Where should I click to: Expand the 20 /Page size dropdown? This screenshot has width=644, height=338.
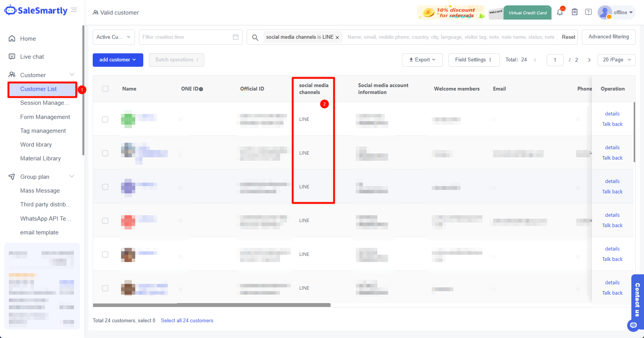[616, 60]
